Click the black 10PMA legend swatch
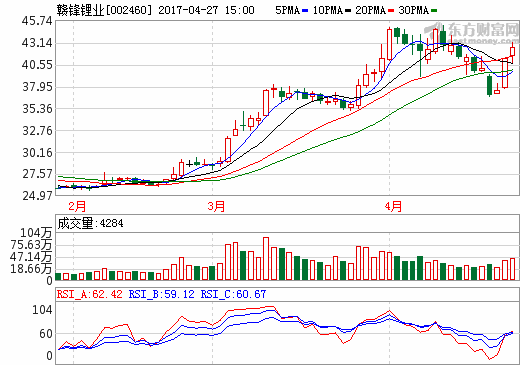This screenshot has height=365, width=520. 348,11
